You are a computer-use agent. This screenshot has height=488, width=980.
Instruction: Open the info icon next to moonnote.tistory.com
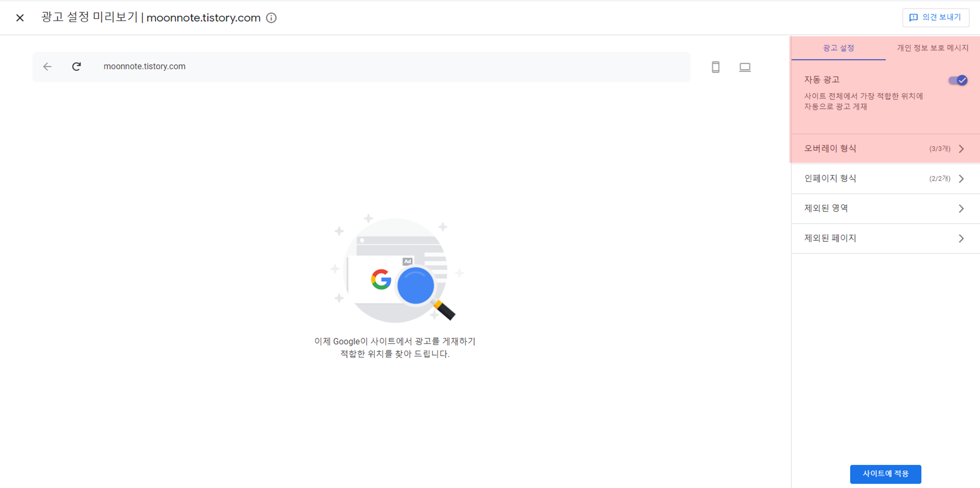(x=271, y=18)
